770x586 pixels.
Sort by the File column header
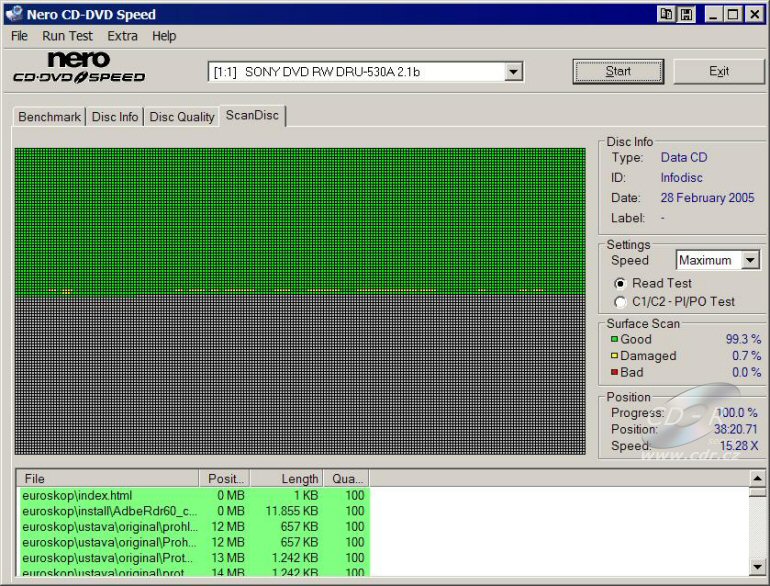(108, 478)
